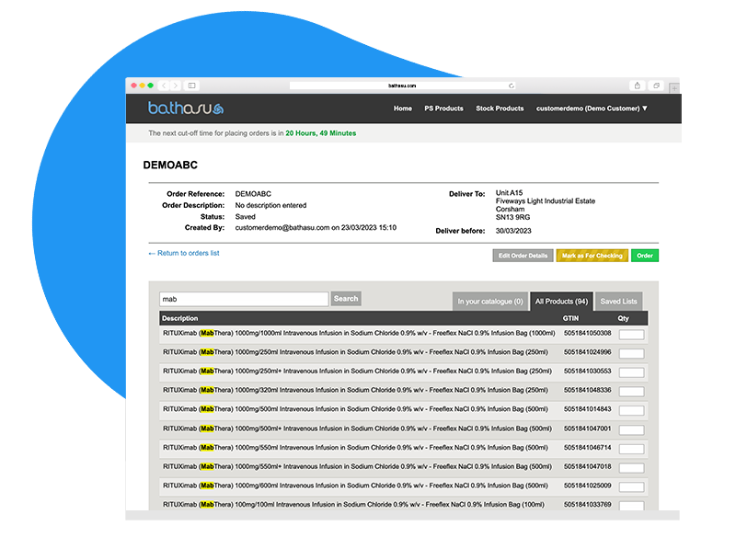Open the Safari share icon
This screenshot has width=736, height=560.
[x=637, y=86]
